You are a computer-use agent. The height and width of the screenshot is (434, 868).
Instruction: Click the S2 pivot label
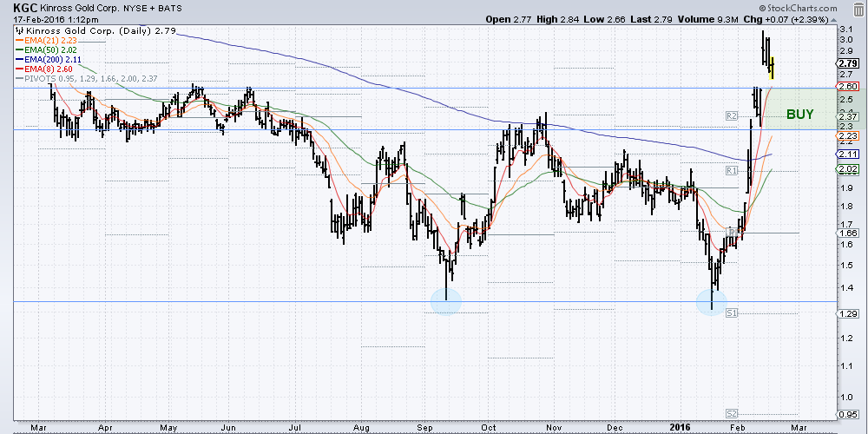[x=732, y=413]
